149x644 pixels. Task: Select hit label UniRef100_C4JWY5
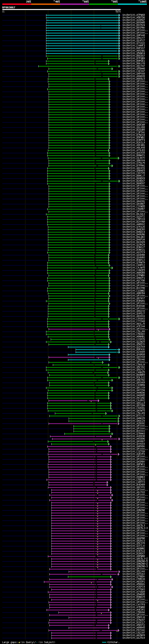coord(134,268)
